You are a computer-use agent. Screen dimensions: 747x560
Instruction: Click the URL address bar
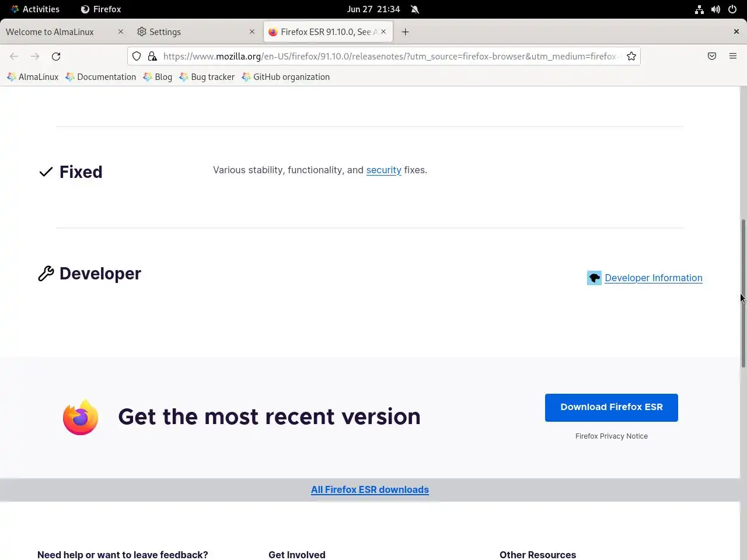[390, 56]
